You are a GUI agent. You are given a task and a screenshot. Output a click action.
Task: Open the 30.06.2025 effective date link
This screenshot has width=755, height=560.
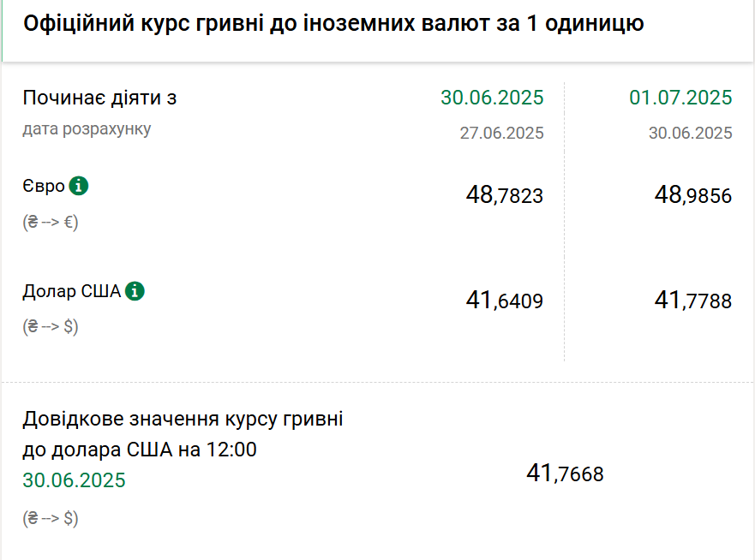(x=492, y=98)
